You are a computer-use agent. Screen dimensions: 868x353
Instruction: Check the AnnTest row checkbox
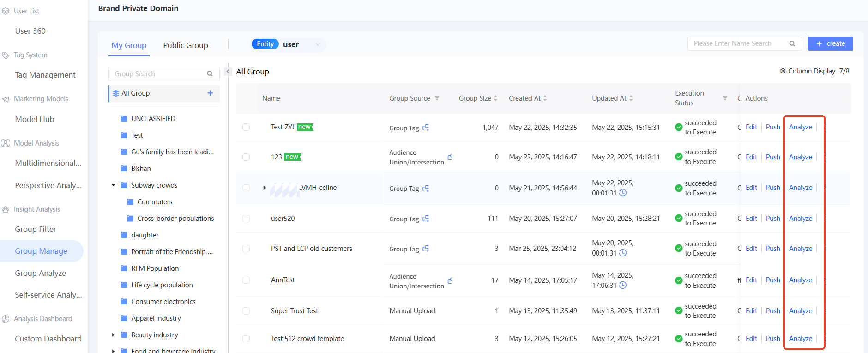[x=246, y=280]
